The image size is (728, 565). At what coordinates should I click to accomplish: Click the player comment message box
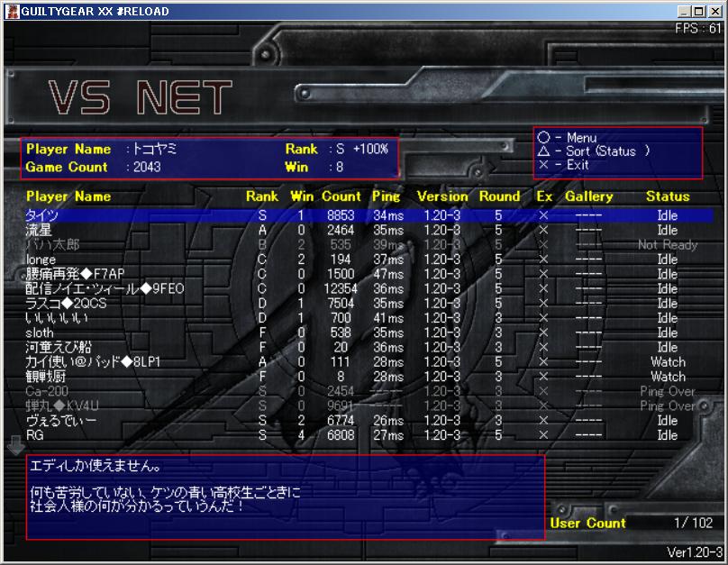tap(286, 497)
